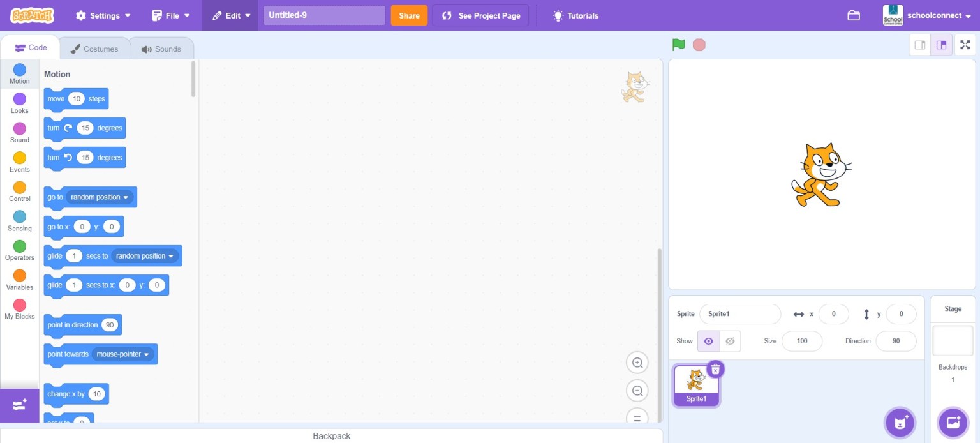This screenshot has width=980, height=443.
Task: Switch to the Sounds tab
Action: coord(161,49)
